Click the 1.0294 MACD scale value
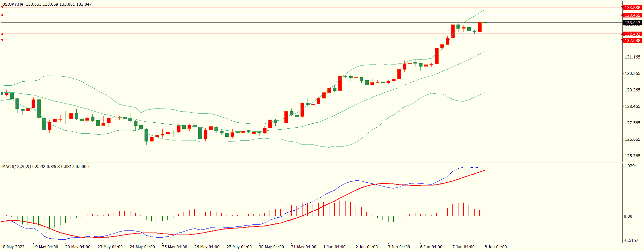 (x=630, y=166)
